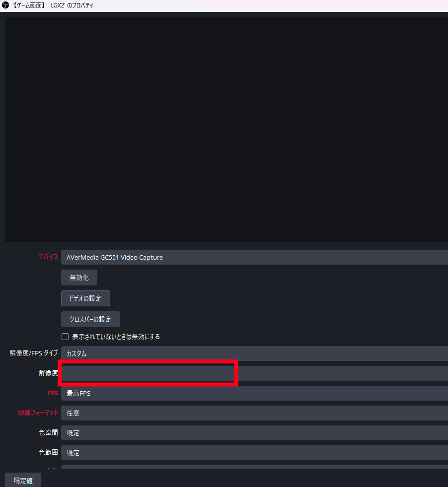
Task: Open the 色範囲 dropdown
Action: (x=253, y=453)
